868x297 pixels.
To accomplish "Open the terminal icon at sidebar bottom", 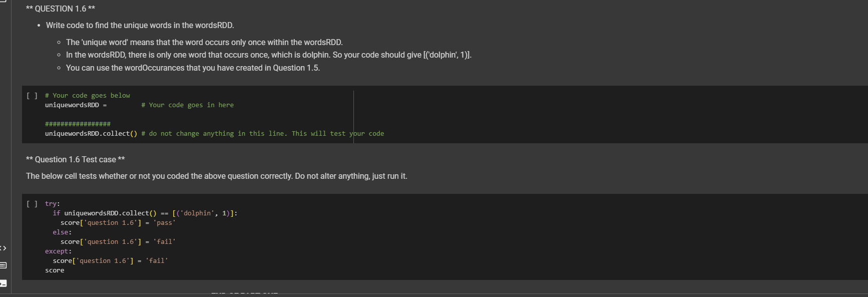I will [x=3, y=282].
